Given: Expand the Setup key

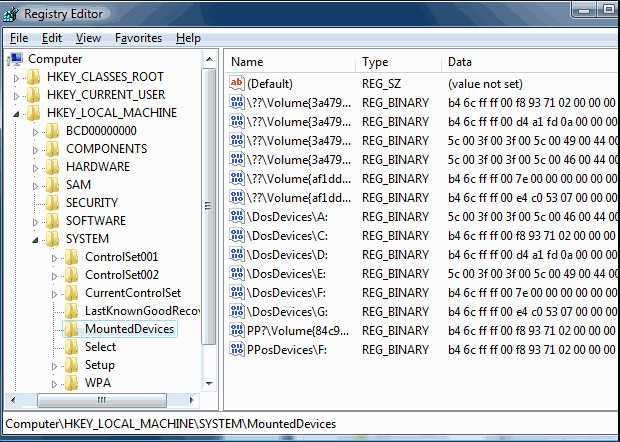Looking at the screenshot, I should point(54,366).
